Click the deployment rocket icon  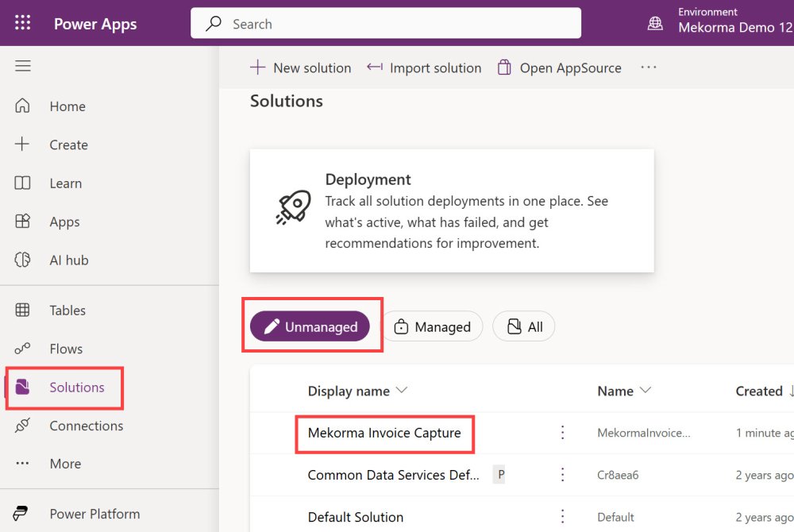pos(293,207)
